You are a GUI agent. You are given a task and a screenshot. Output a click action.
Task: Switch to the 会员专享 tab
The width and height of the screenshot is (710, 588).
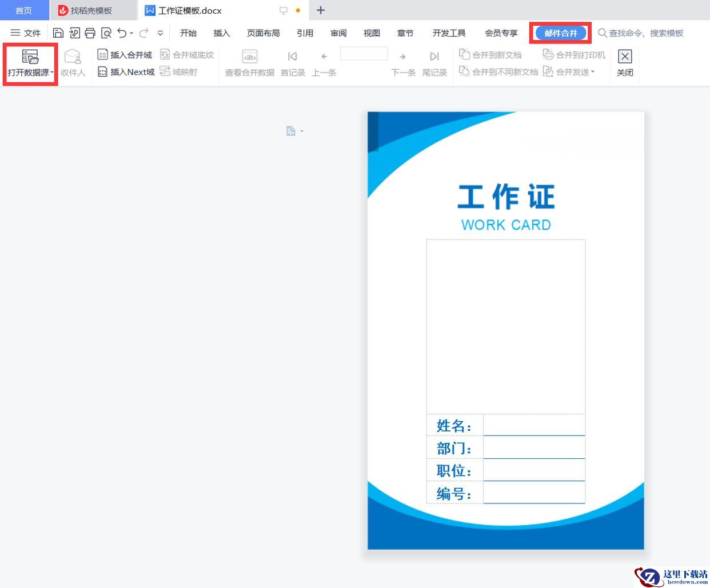501,33
